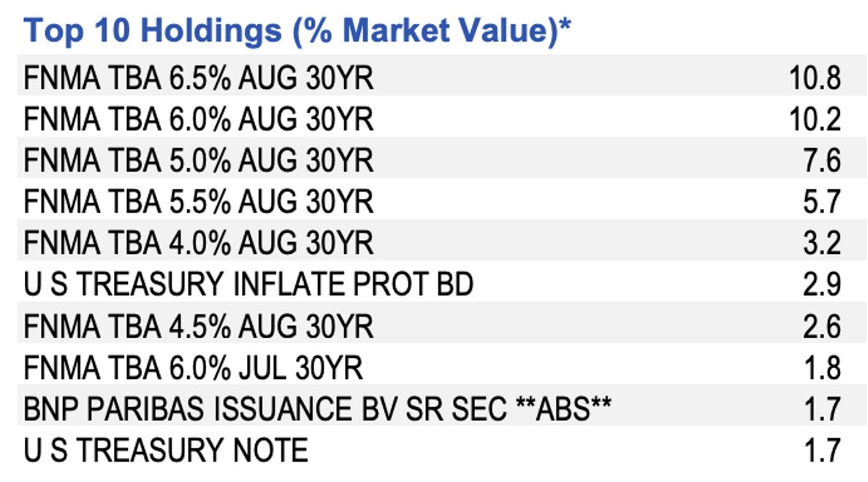
Task: Click the 1.8 percentage value
Action: (x=823, y=367)
